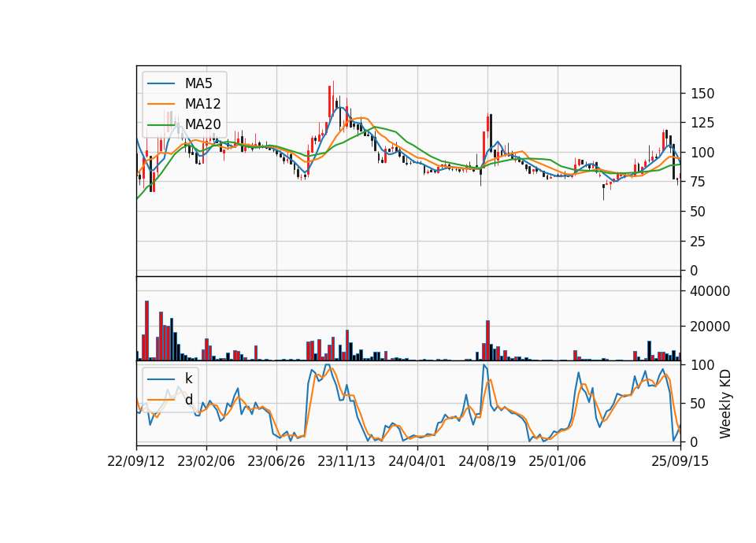Click the 40000 volume axis tick
Viewport: 756px width, 543px height.
pyautogui.click(x=710, y=291)
